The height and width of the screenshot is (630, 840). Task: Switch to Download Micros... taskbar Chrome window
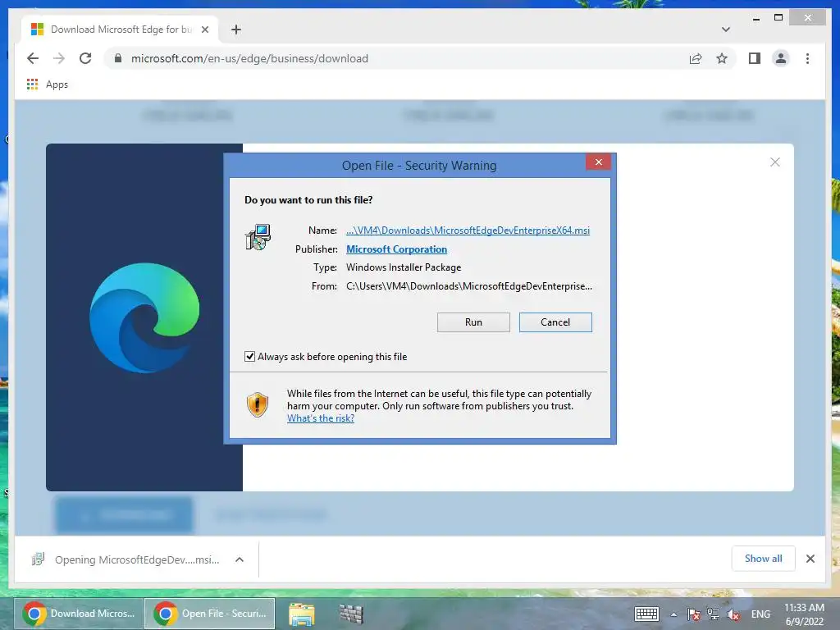79,614
